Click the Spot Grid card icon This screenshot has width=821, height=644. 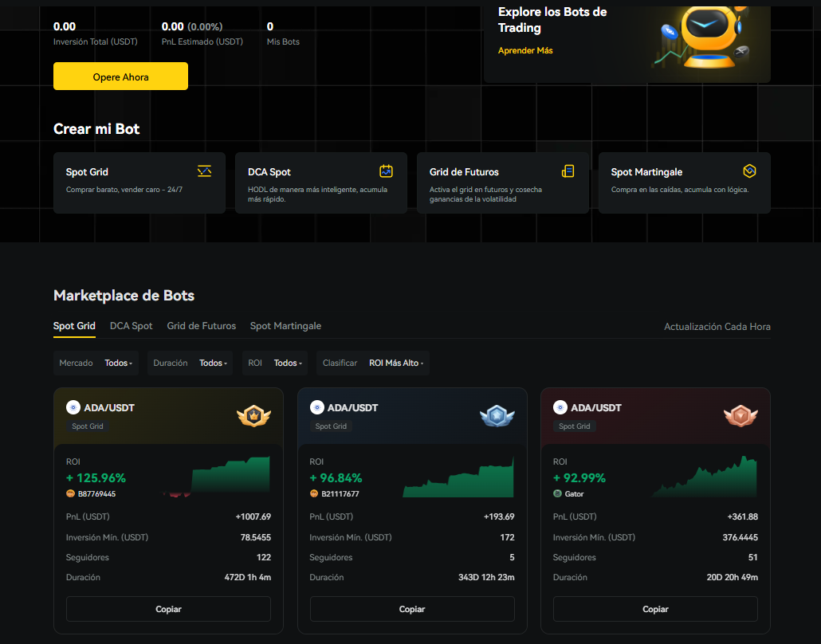coord(205,171)
